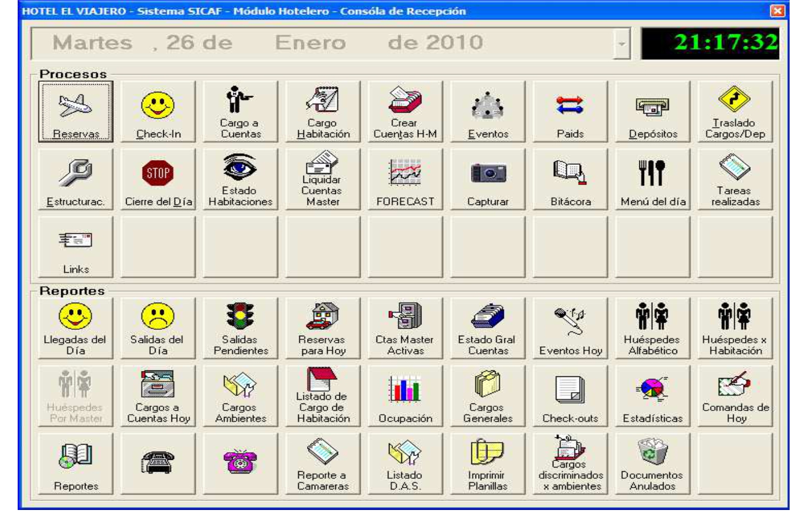Viewport: 812px width, 520px height.
Task: Close the Consola de Recepción window
Action: pos(778,11)
